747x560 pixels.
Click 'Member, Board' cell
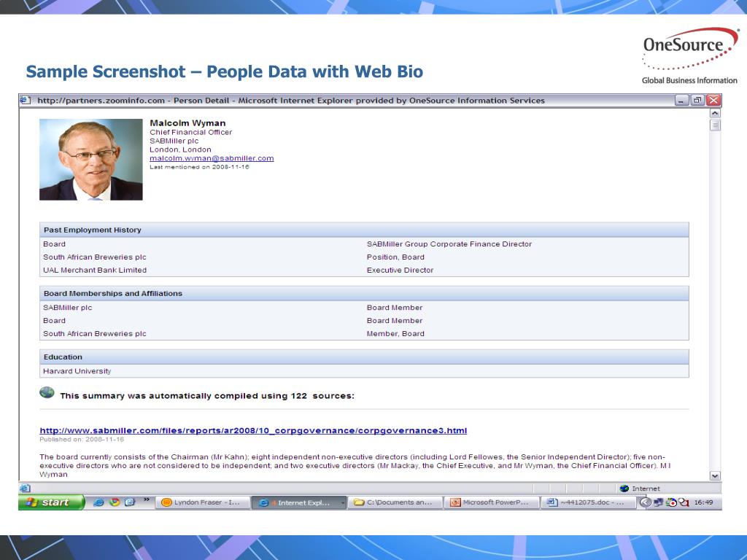[395, 334]
